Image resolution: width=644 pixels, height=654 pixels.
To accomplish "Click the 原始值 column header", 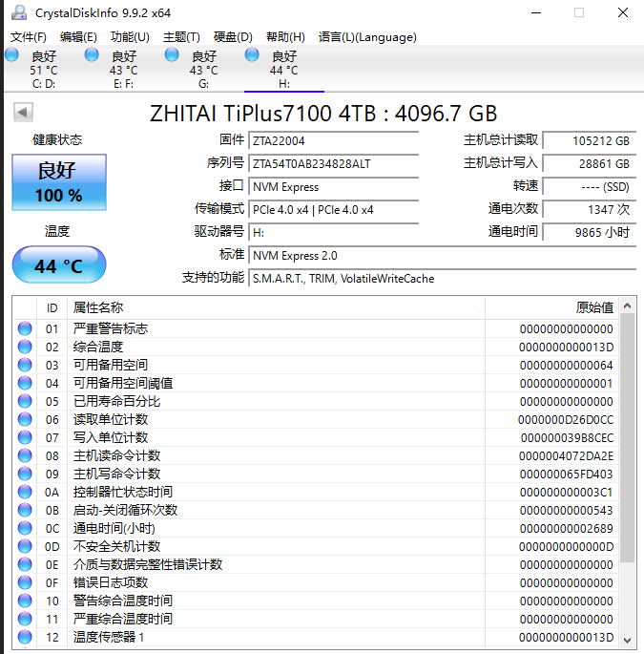I will click(551, 307).
